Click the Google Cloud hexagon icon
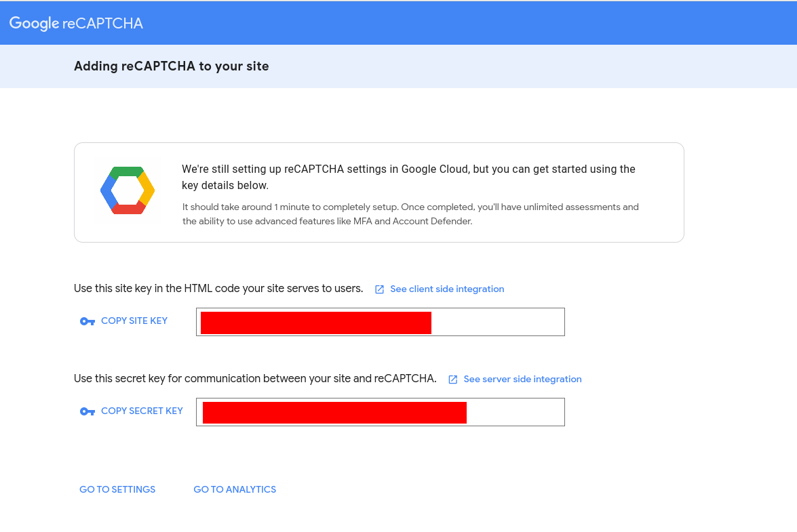Image resolution: width=797 pixels, height=532 pixels. [128, 190]
